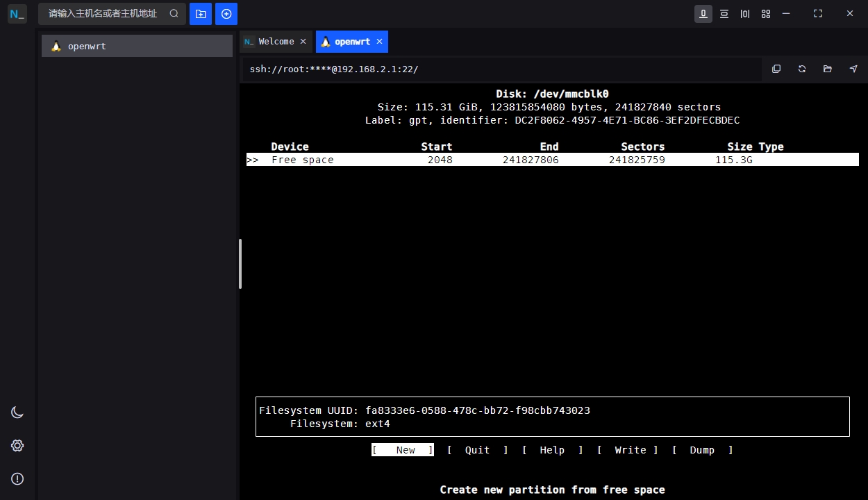Click the copy session icon beside address bar
Screen dimensions: 868x500
(x=776, y=69)
